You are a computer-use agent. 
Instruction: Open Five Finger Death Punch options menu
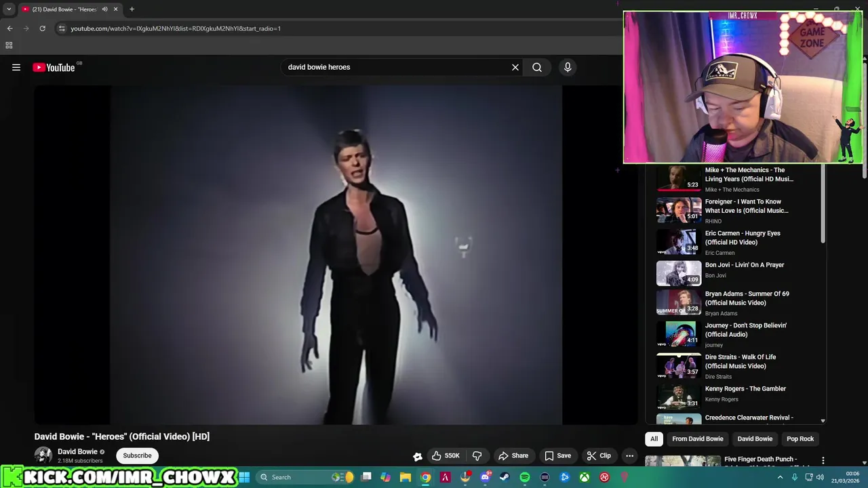pos(823,461)
